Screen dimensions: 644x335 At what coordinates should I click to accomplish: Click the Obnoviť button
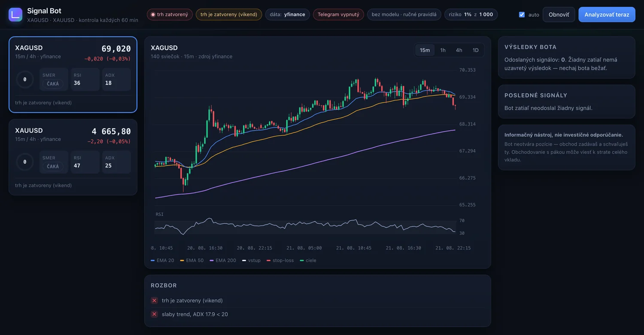[559, 15]
